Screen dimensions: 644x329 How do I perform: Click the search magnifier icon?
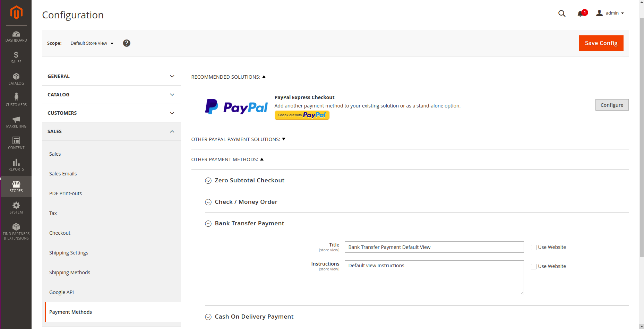click(x=562, y=14)
